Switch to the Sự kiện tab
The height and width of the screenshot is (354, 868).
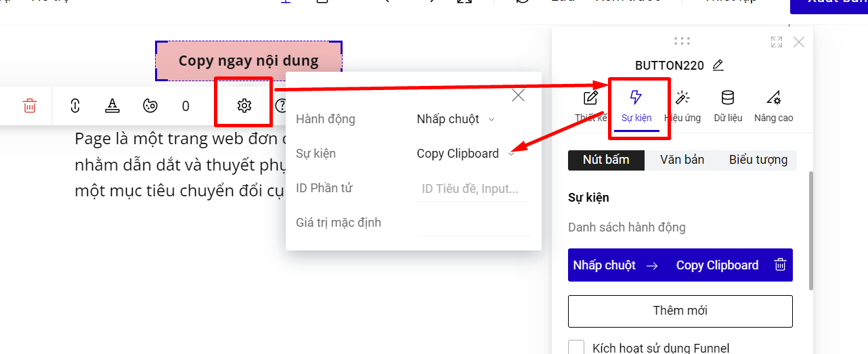tap(636, 106)
